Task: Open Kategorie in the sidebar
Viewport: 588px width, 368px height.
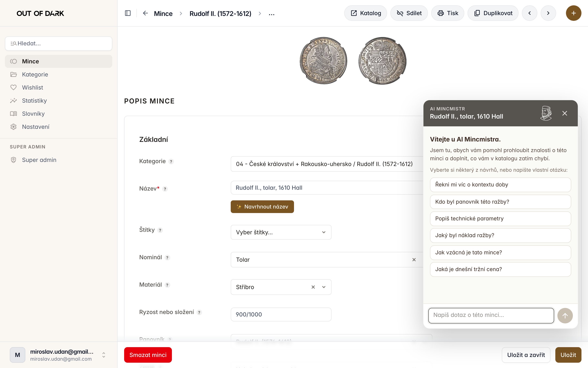Action: [59, 74]
